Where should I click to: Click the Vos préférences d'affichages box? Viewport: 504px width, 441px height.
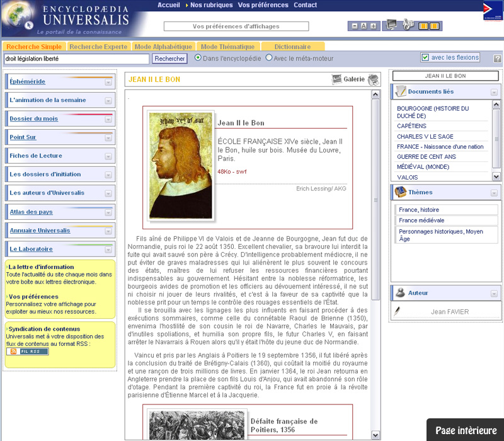(x=236, y=26)
